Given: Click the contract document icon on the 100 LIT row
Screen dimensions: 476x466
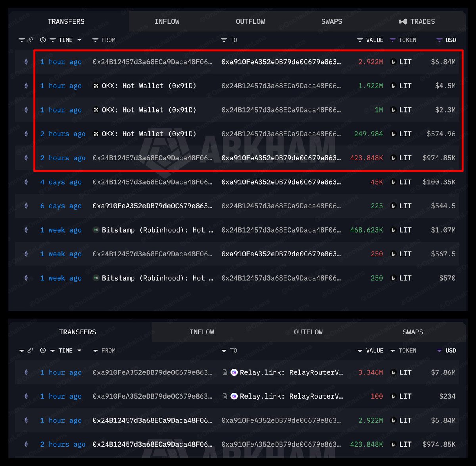Looking at the screenshot, I should 225,396.
